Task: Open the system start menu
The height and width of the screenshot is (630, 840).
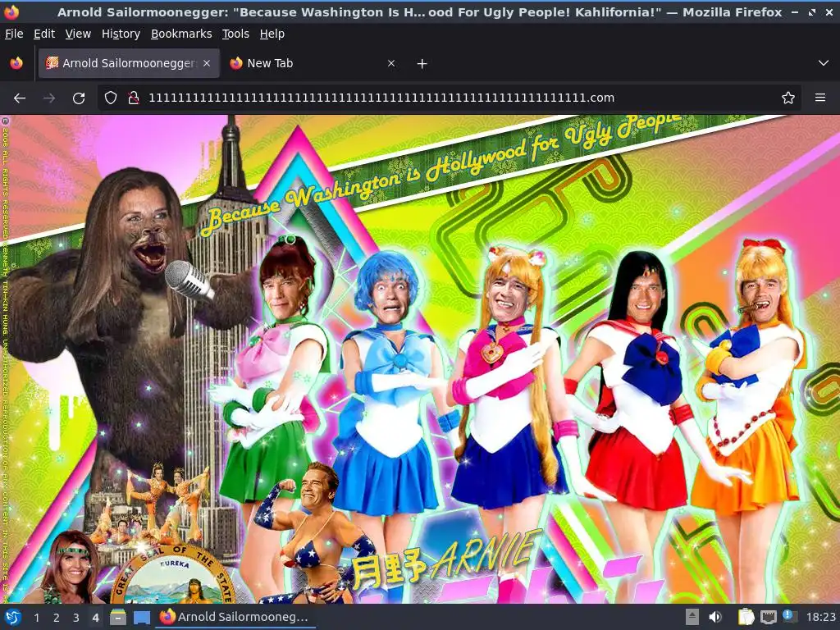Action: [13, 618]
